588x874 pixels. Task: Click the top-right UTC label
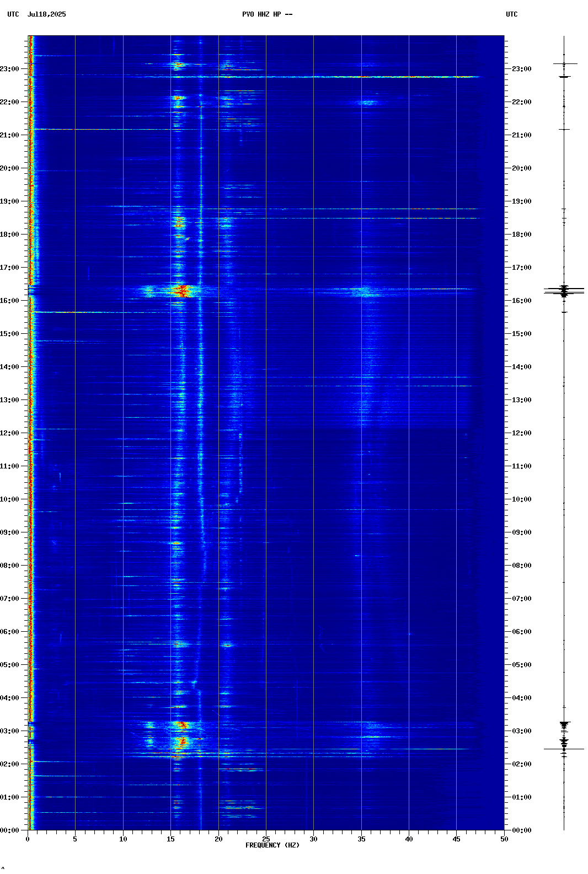tap(512, 14)
